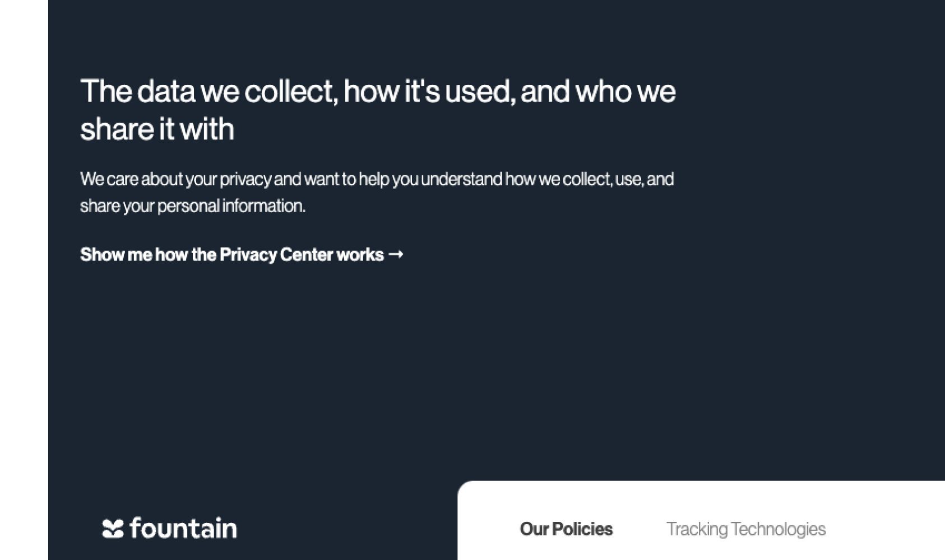Image resolution: width=945 pixels, height=560 pixels.
Task: Click the heading line 'share it with'
Action: [x=157, y=129]
